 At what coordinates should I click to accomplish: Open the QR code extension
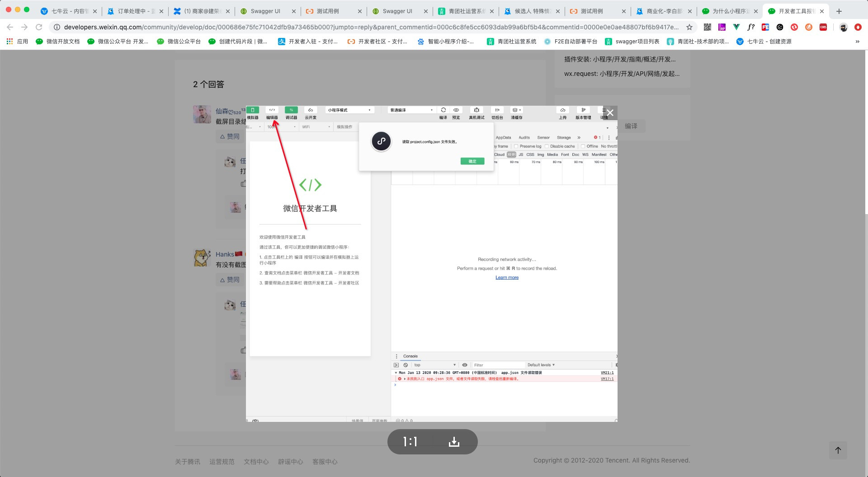[x=708, y=27]
